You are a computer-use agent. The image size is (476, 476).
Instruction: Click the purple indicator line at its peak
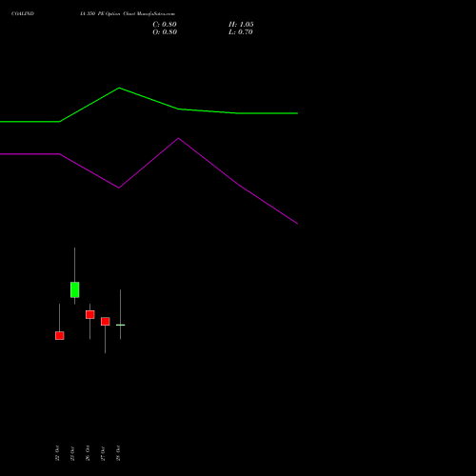click(178, 138)
